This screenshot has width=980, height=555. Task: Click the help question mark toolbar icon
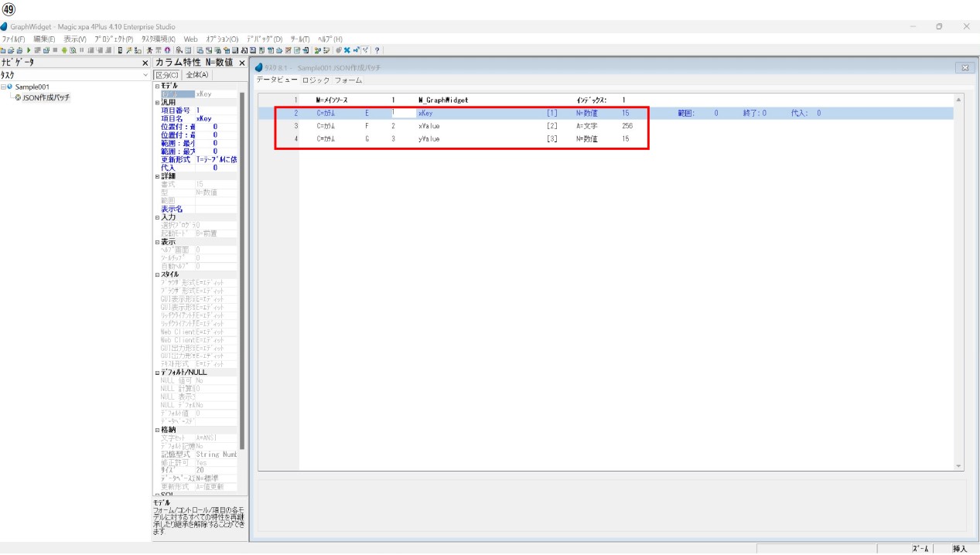coord(377,50)
